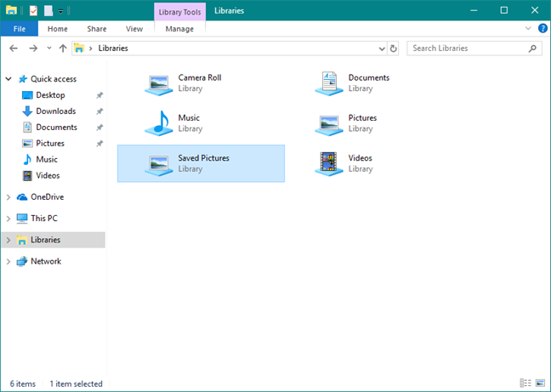Unpin Downloads using its pin icon
The height and width of the screenshot is (392, 551).
(x=99, y=111)
